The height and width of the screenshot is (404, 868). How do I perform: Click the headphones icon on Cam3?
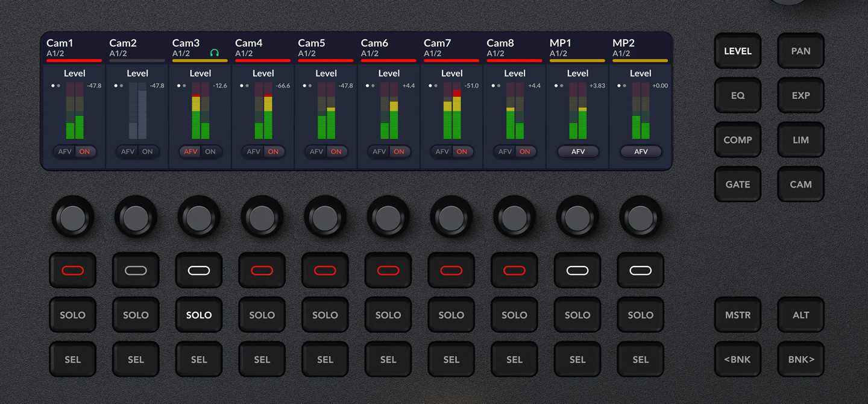pos(214,53)
